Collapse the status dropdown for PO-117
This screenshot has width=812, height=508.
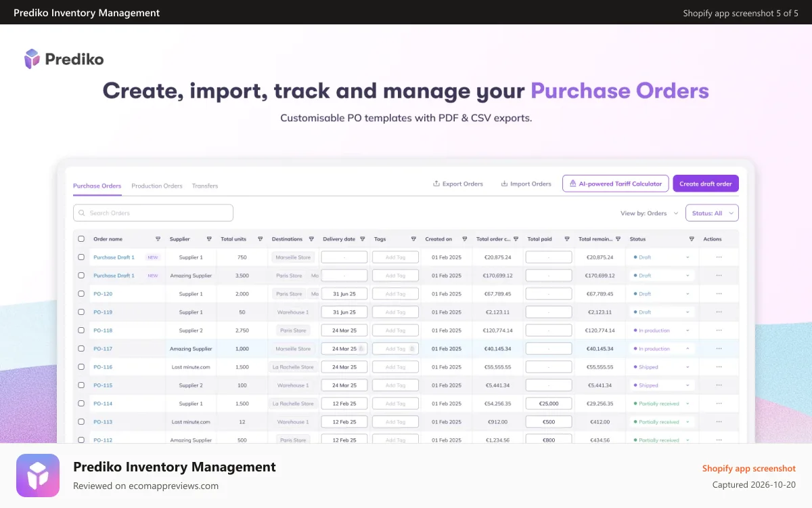(x=662, y=349)
